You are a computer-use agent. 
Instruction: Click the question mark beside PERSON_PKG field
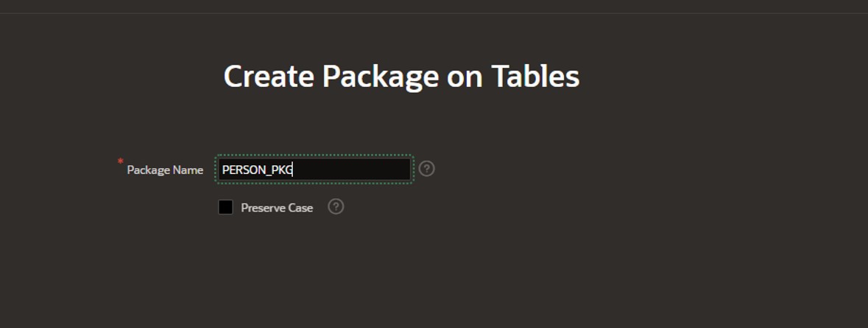point(426,169)
